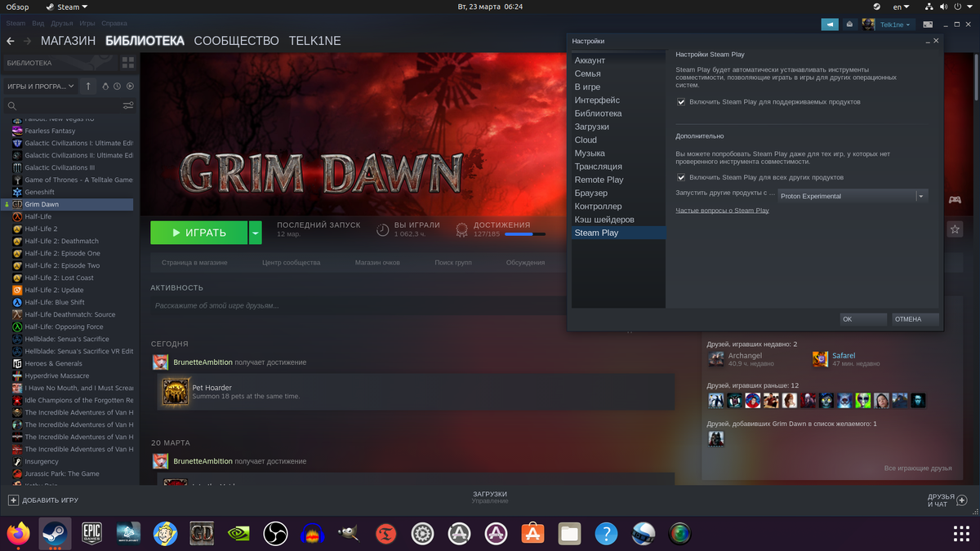Image resolution: width=980 pixels, height=551 pixels.
Task: Open the Игры menu
Action: [87, 24]
